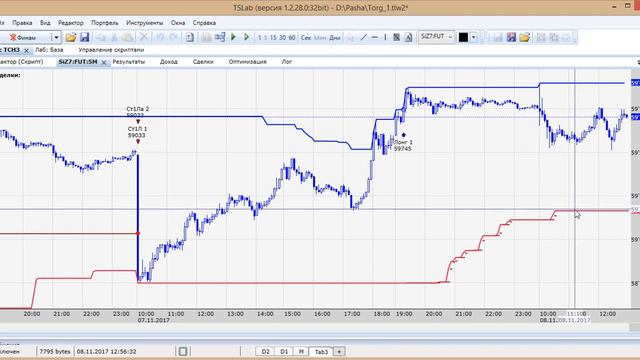Switch to Tab3 bottom tab
This screenshot has width=640, height=360.
click(321, 351)
